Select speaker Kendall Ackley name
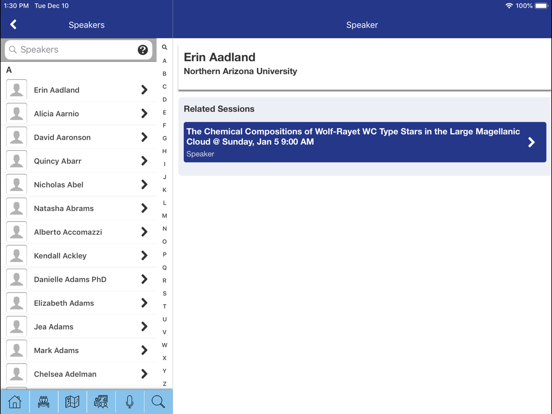The image size is (552, 414). click(60, 256)
